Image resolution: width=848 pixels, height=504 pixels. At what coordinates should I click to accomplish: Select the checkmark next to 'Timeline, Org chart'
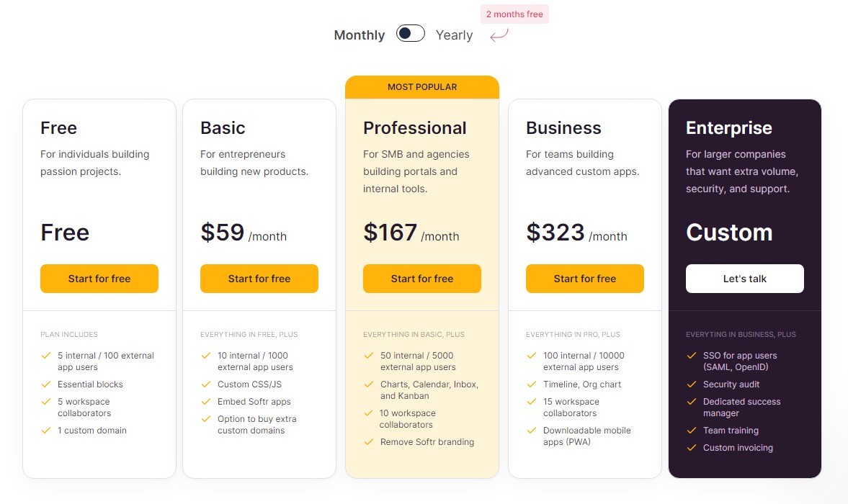(x=531, y=384)
